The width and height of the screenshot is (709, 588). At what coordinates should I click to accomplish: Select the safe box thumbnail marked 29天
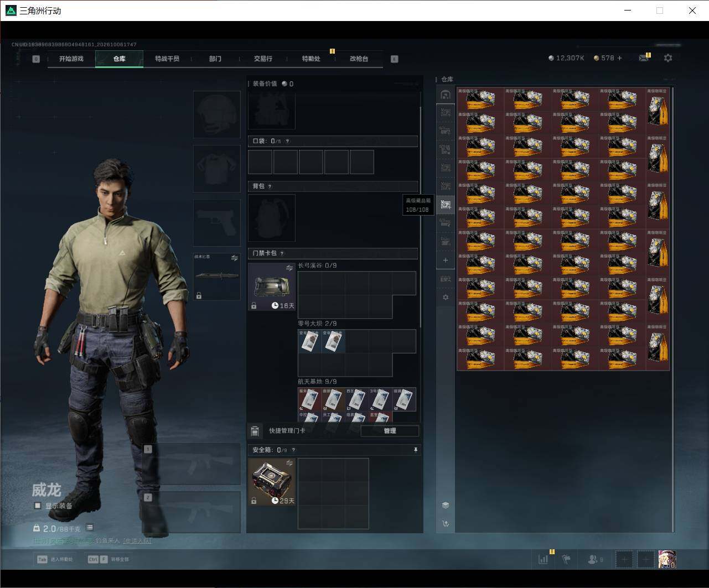(272, 482)
